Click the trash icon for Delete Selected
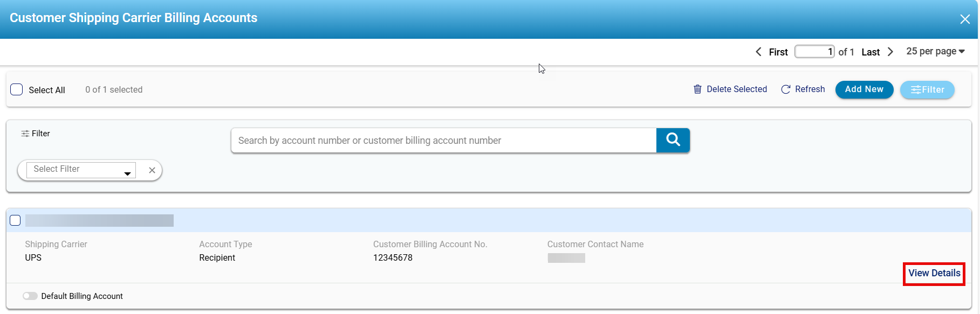The width and height of the screenshot is (980, 314). click(697, 89)
